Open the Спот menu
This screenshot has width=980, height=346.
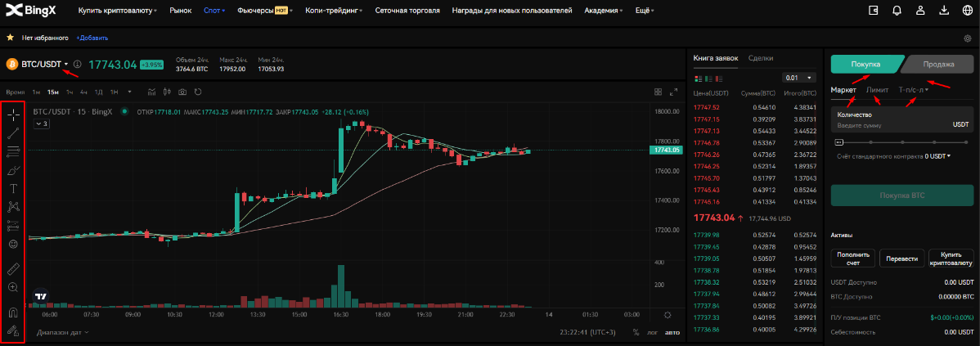tap(214, 11)
